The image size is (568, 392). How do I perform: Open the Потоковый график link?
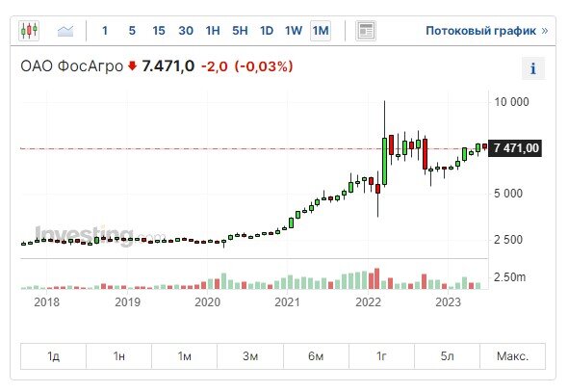486,31
